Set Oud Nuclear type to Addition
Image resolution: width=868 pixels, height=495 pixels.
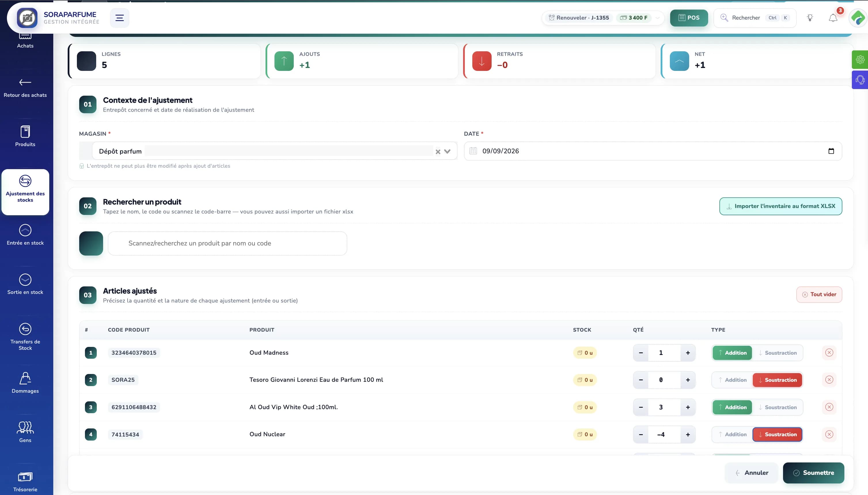pos(732,434)
